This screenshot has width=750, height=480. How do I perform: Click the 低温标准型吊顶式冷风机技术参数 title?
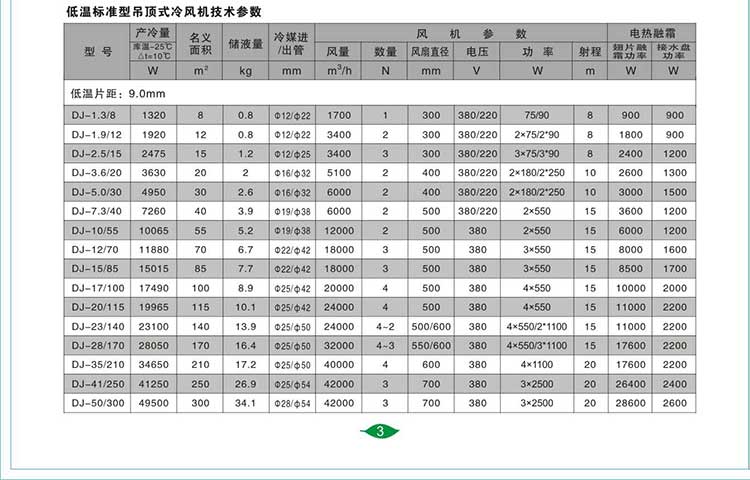tap(162, 11)
